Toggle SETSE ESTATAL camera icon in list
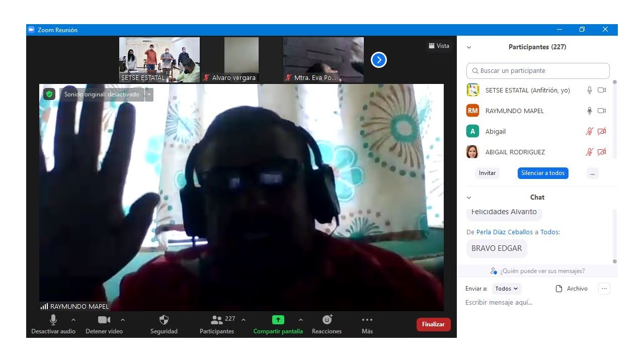This screenshot has width=644, height=362. pos(602,90)
